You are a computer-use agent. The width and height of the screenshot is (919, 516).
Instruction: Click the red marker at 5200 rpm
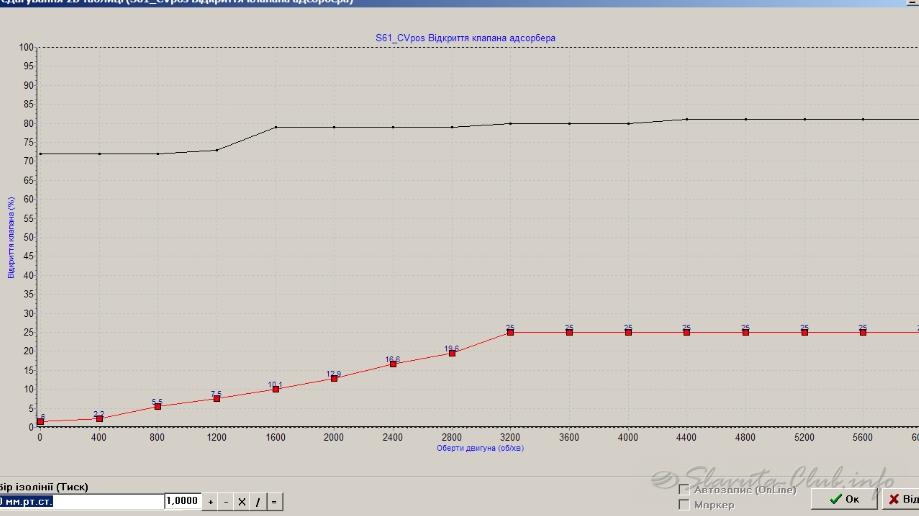click(804, 332)
